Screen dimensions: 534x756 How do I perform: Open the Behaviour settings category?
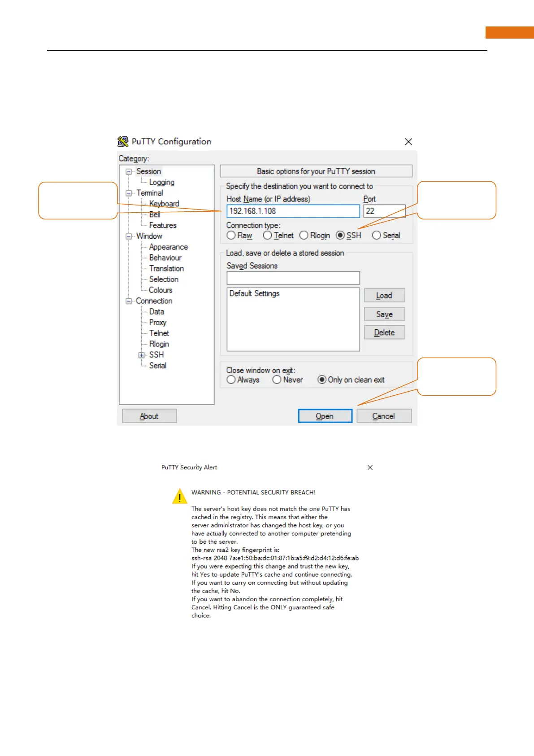pos(165,258)
